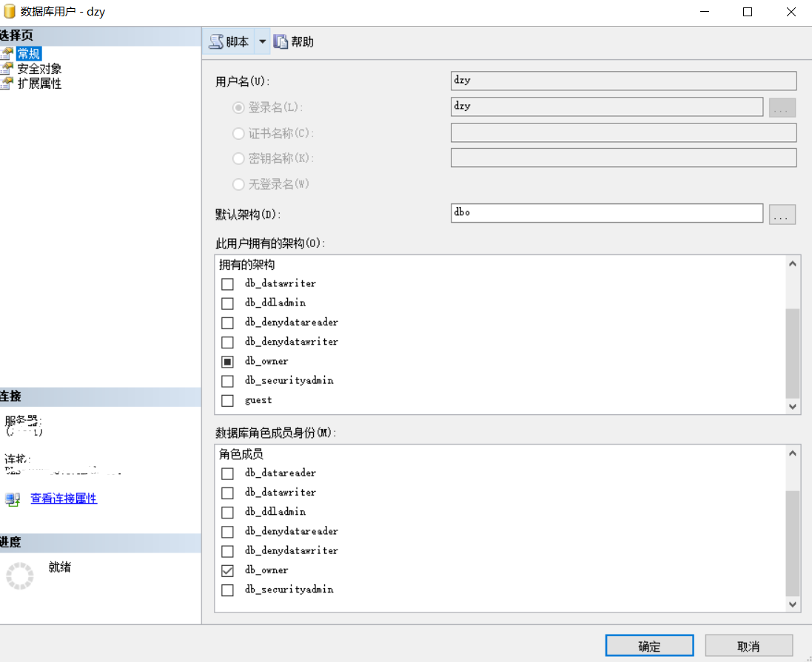Screen dimensions: 812x662
Task: Open the 查看连接属性 link
Action: tap(63, 499)
